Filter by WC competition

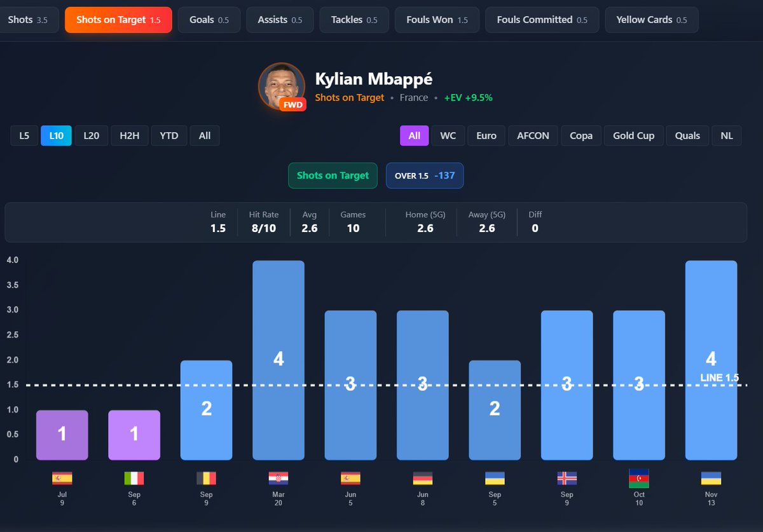[448, 135]
